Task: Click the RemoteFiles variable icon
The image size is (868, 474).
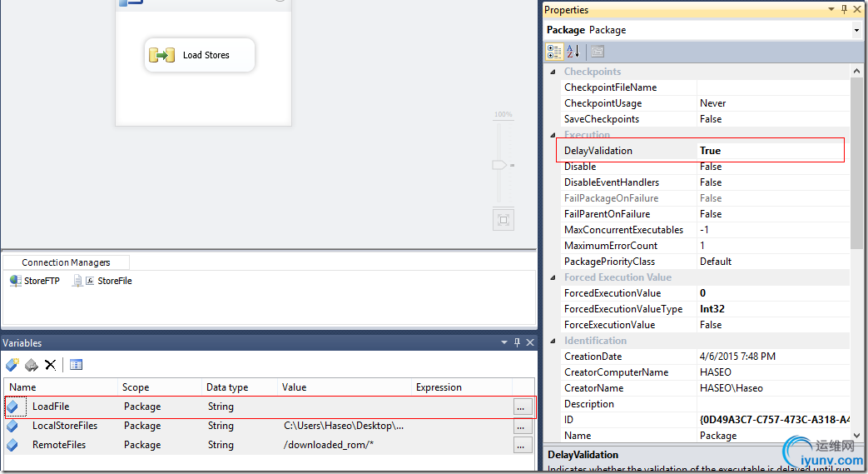Action: pos(12,445)
